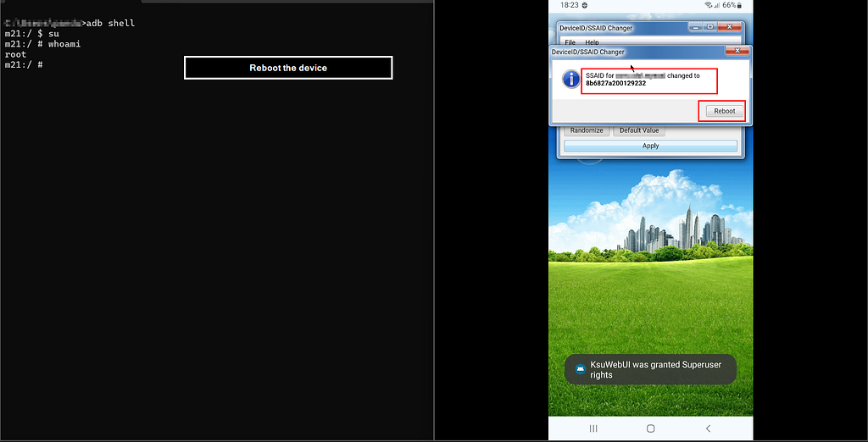The height and width of the screenshot is (442, 868).
Task: Open the Help menu
Action: coord(592,42)
